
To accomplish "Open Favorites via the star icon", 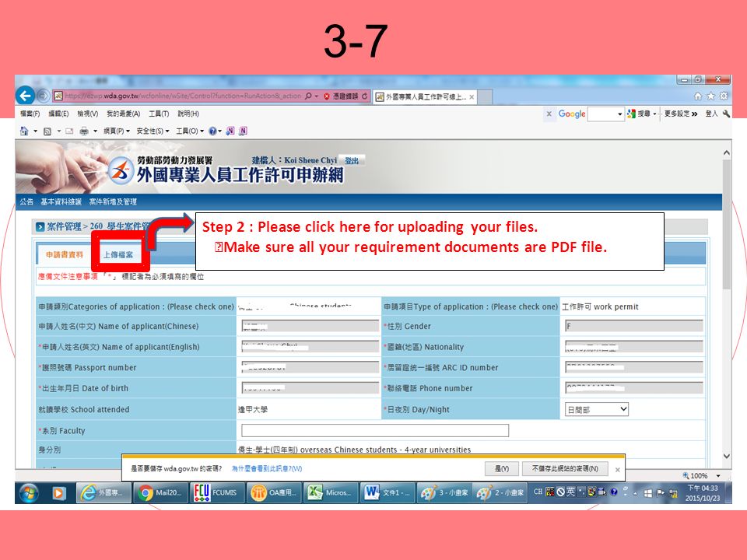I will 710,96.
